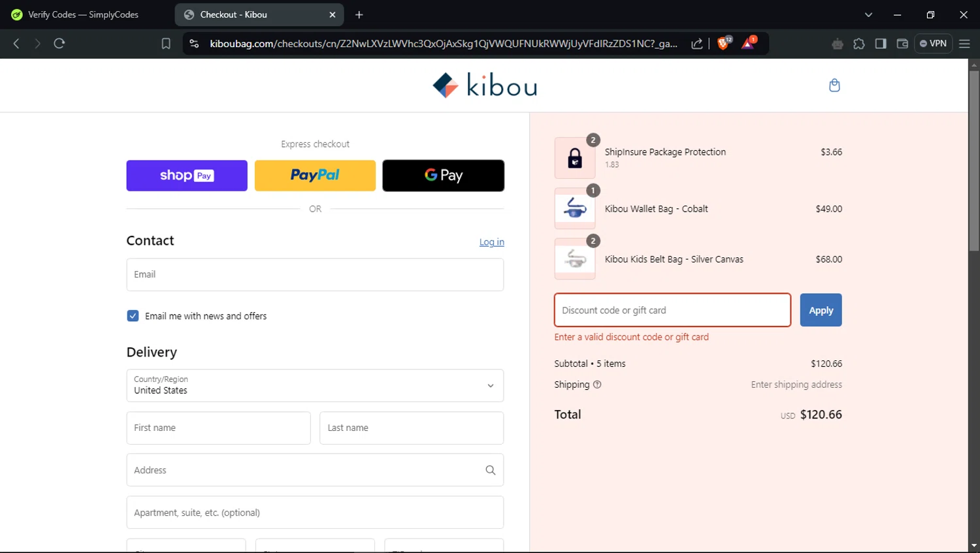Pay with Shop Pay button

point(187,176)
